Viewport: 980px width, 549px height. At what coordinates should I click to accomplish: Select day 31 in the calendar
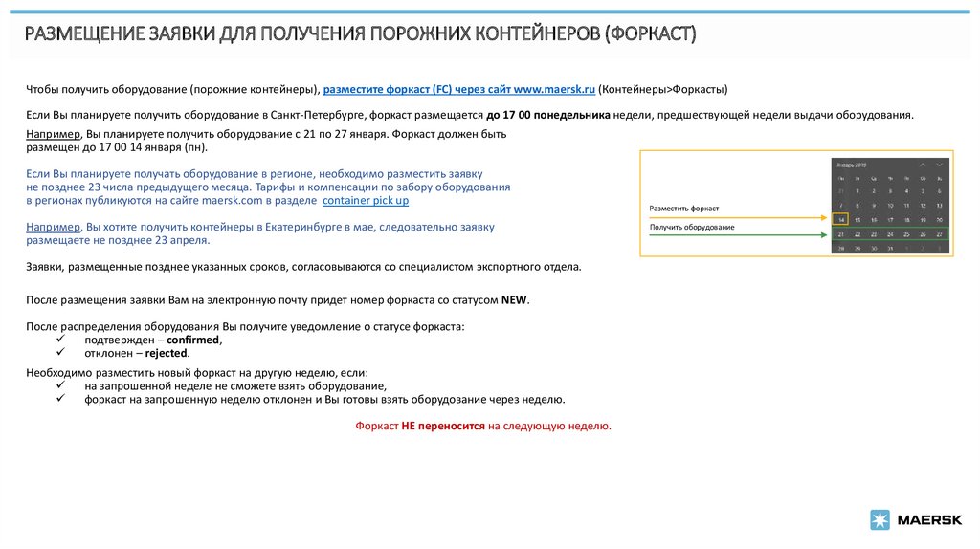click(890, 249)
